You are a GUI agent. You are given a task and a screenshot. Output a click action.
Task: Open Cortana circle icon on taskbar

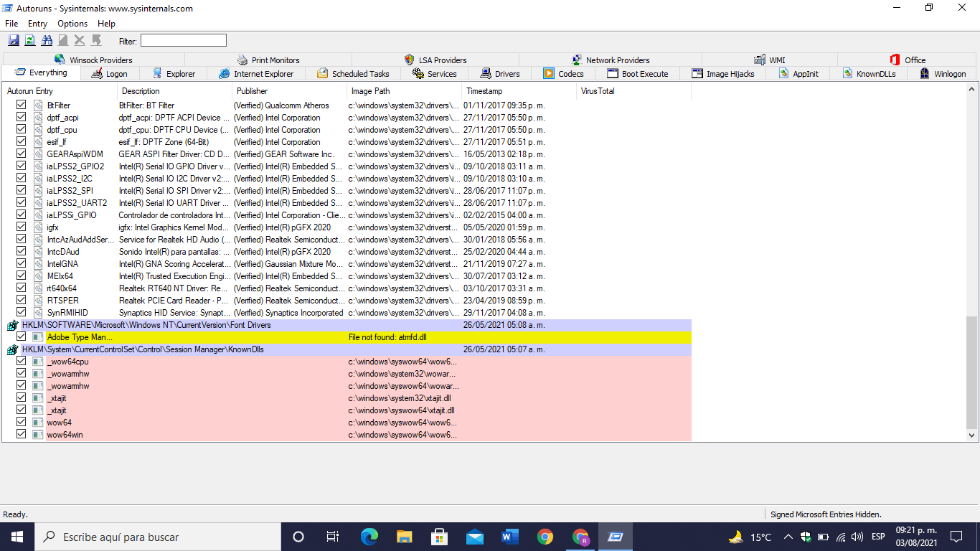pyautogui.click(x=298, y=537)
